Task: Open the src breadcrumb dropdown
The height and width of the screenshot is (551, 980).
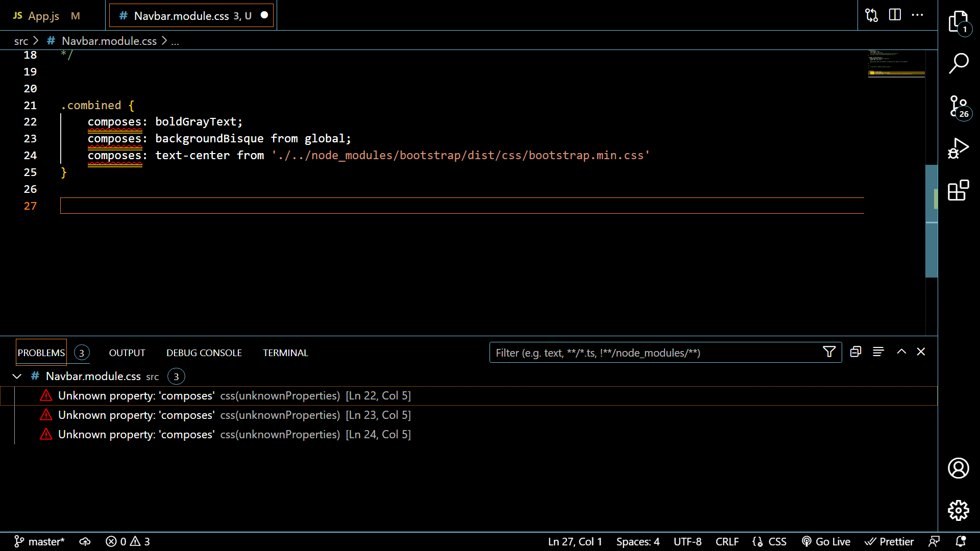Action: click(21, 41)
